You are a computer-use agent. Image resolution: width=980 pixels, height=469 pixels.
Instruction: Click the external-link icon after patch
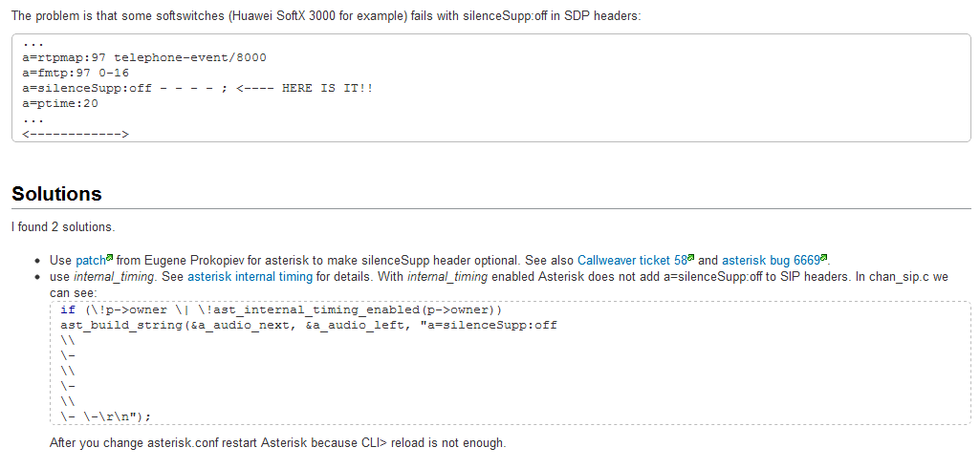110,257
